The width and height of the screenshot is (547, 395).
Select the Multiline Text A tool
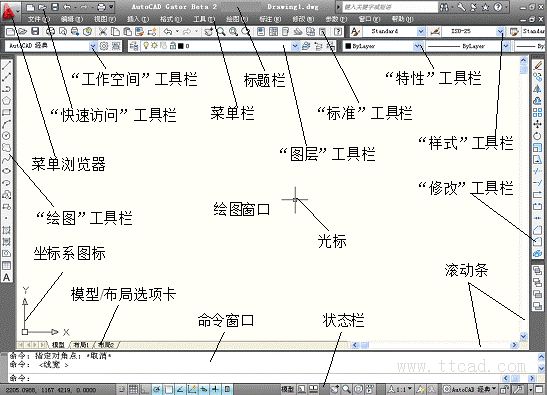pyautogui.click(x=7, y=277)
